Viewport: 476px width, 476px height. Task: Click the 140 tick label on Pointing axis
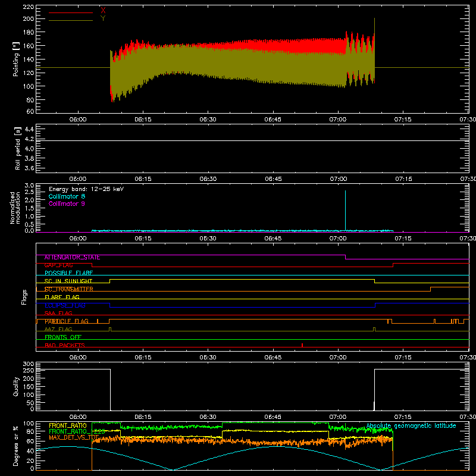(x=28, y=59)
